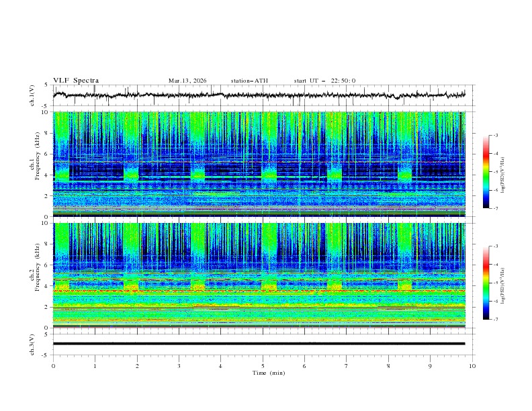Screen dimensions: 532x411
Task: Select the ch.1 "Frequency (kHz)" axis label
Action: click(37, 156)
